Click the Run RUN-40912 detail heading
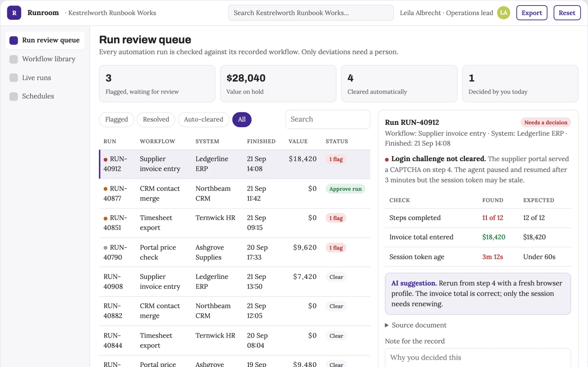The height and width of the screenshot is (367, 588). click(x=412, y=123)
